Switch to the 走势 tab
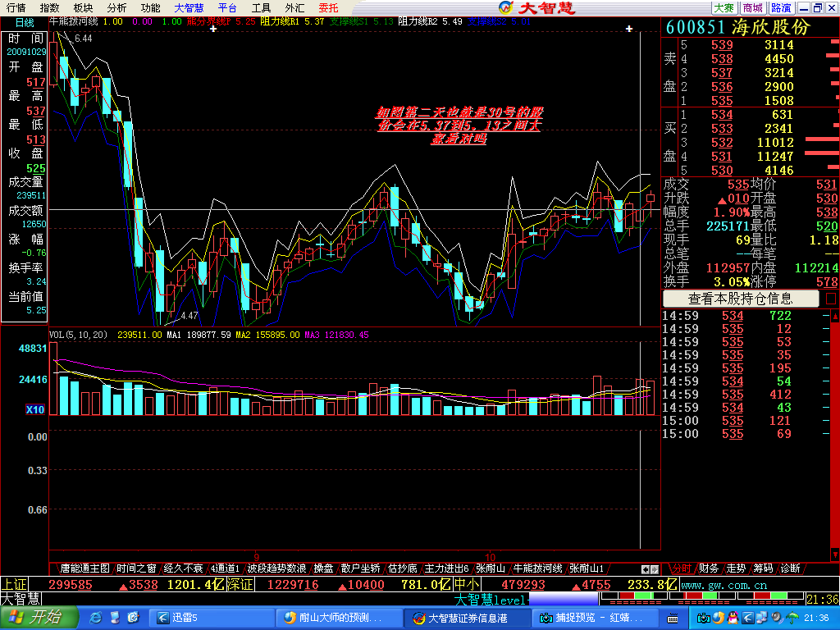 point(736,568)
